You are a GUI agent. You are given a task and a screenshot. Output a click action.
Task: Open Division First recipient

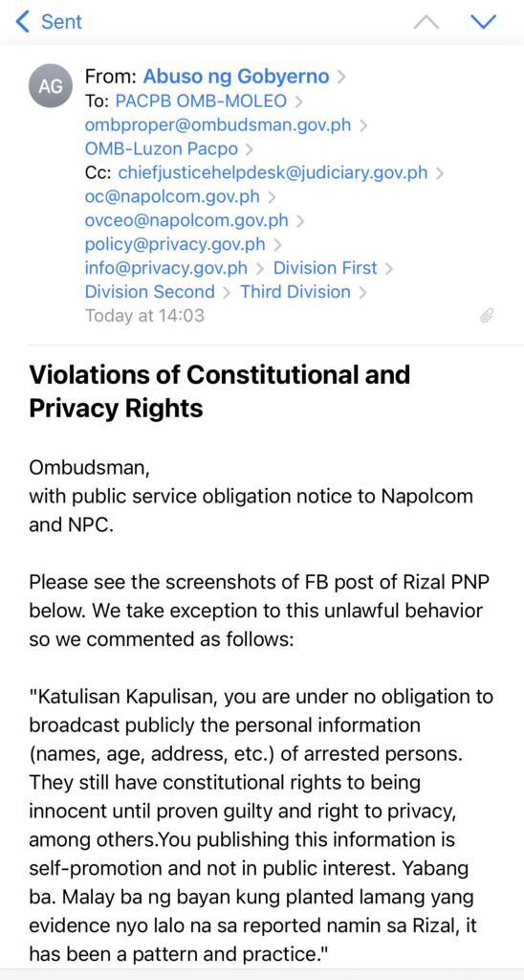325,268
